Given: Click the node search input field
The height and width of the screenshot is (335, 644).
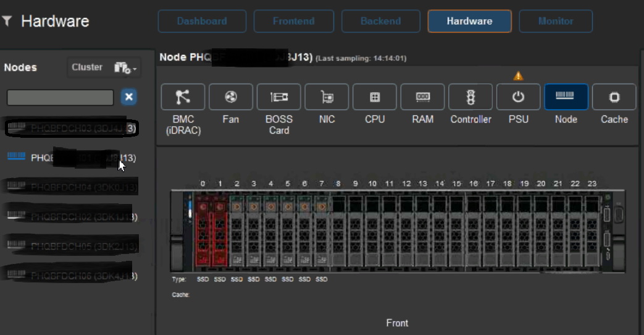Looking at the screenshot, I should 60,98.
